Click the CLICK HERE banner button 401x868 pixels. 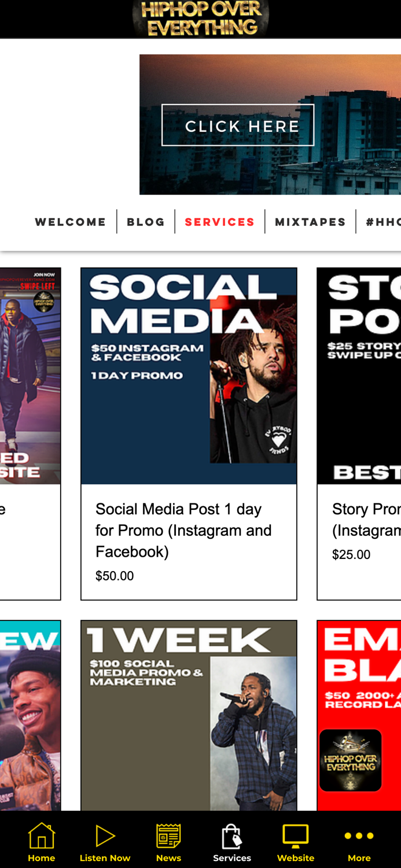point(238,125)
